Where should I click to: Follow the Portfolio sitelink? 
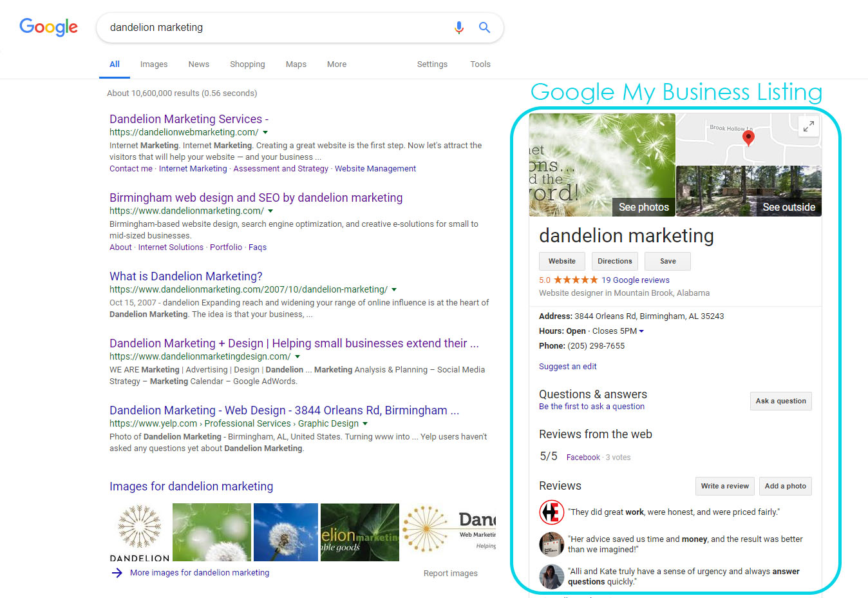(x=226, y=247)
